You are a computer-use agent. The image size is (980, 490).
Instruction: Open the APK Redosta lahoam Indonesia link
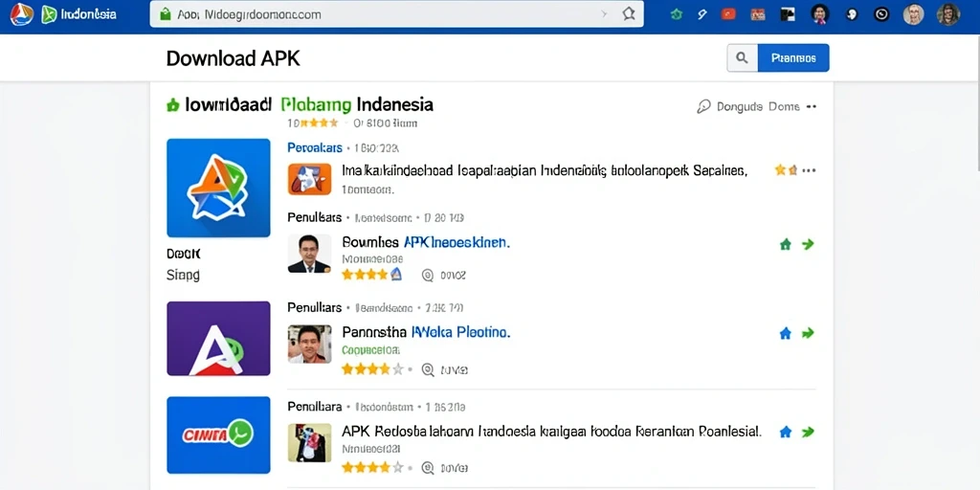tap(552, 432)
